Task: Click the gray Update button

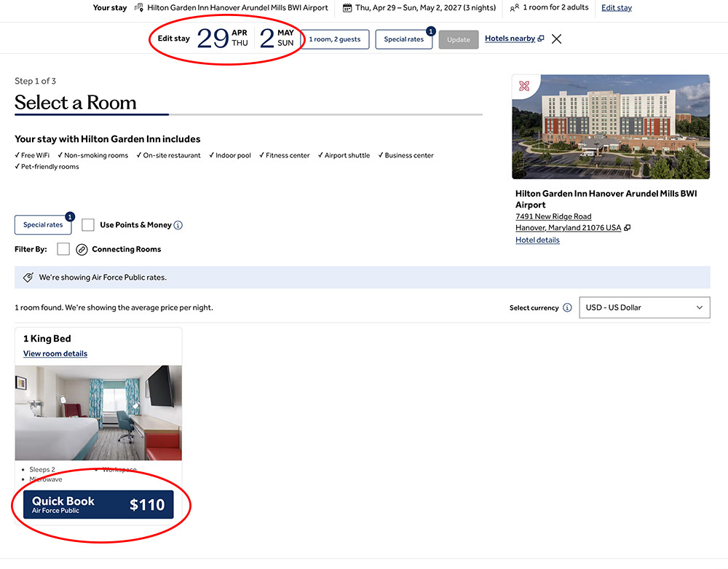Action: tap(458, 40)
